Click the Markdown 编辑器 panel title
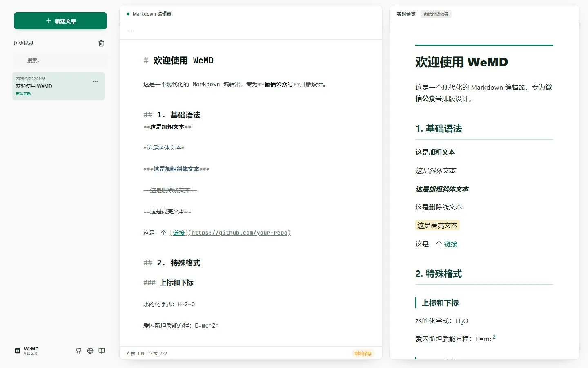The image size is (588, 368). [x=152, y=14]
